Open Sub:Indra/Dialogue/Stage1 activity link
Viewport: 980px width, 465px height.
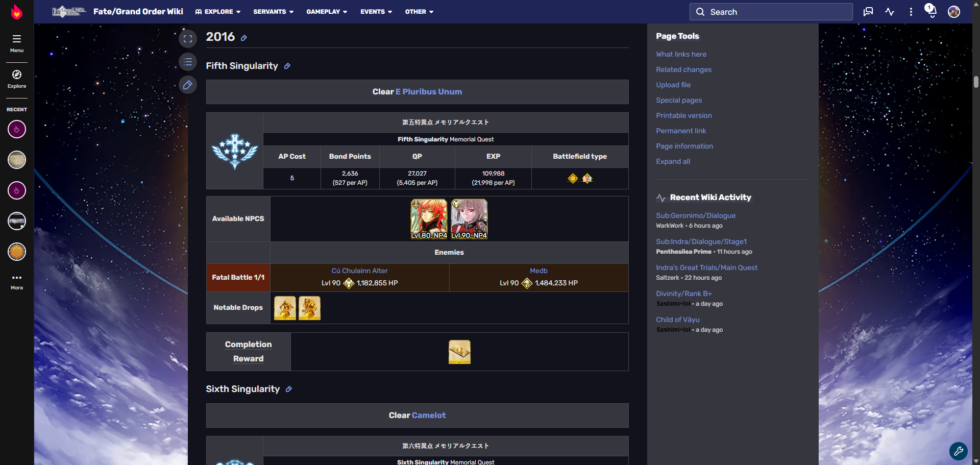(x=701, y=242)
